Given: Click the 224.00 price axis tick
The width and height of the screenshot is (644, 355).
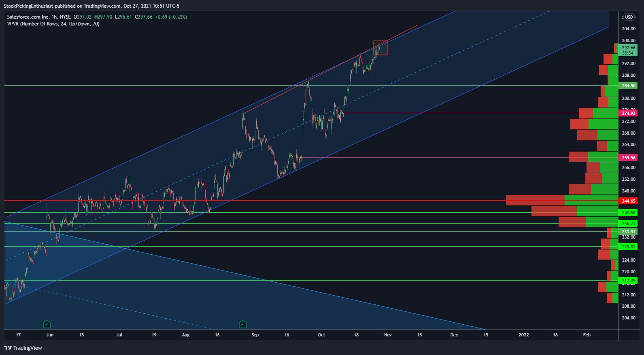Looking at the screenshot, I should tap(629, 260).
